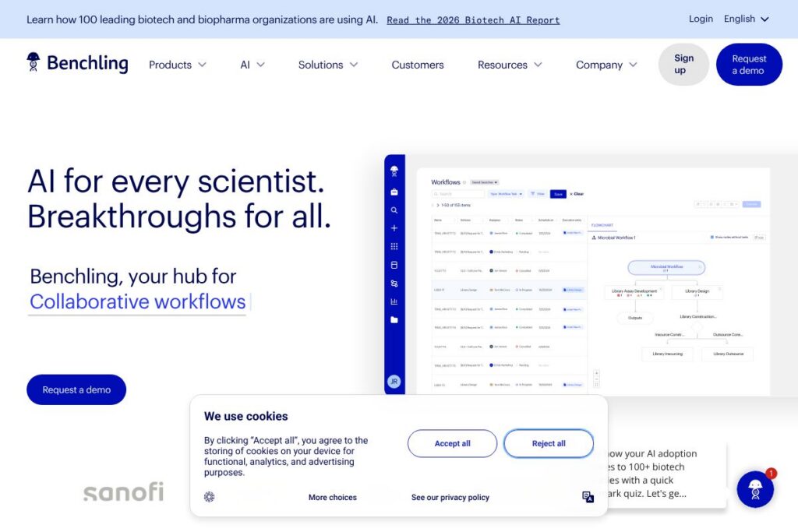Click the Reject all cookies button
798x532 pixels.
click(549, 443)
